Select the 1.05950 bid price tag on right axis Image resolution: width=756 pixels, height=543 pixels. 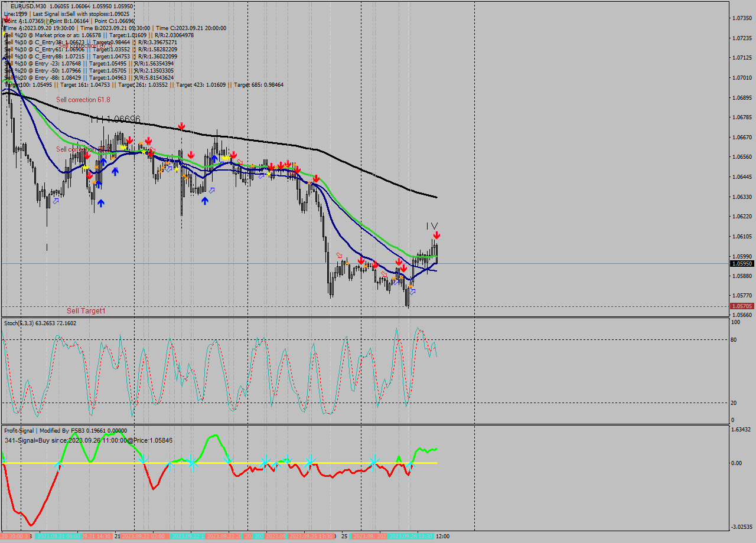pos(742,264)
